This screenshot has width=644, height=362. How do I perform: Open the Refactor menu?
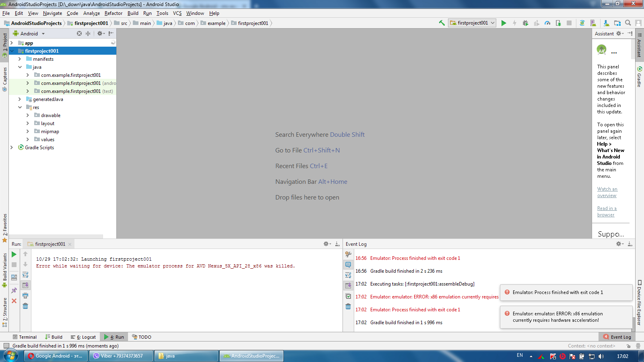(x=114, y=13)
